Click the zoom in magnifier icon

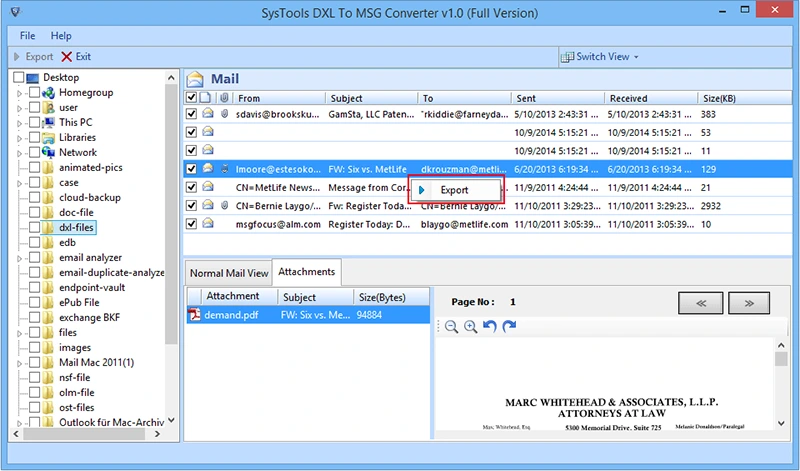click(x=470, y=327)
